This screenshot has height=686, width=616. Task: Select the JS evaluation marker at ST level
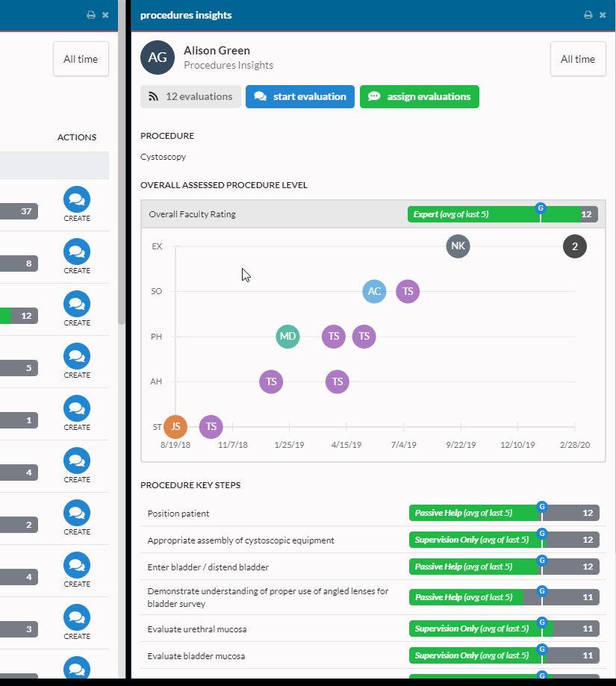click(x=175, y=426)
